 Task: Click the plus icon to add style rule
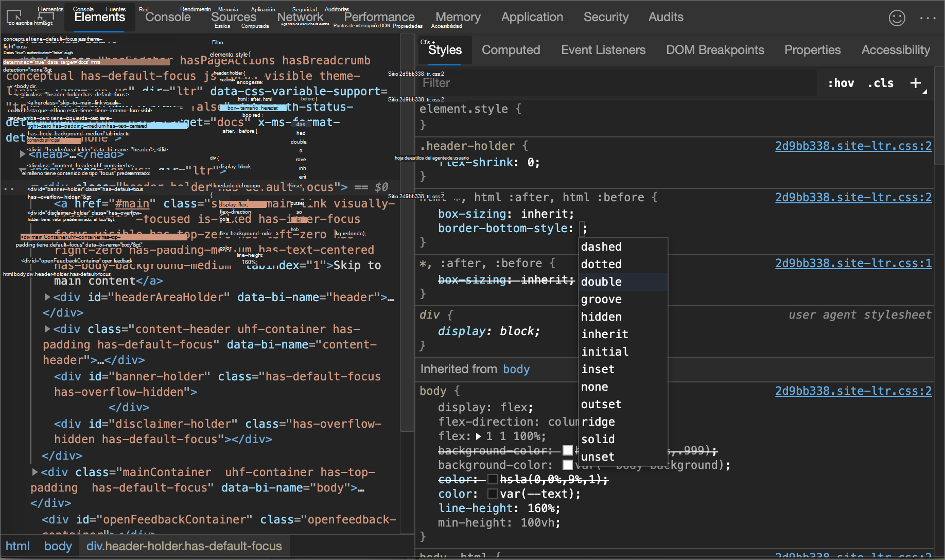click(x=916, y=83)
